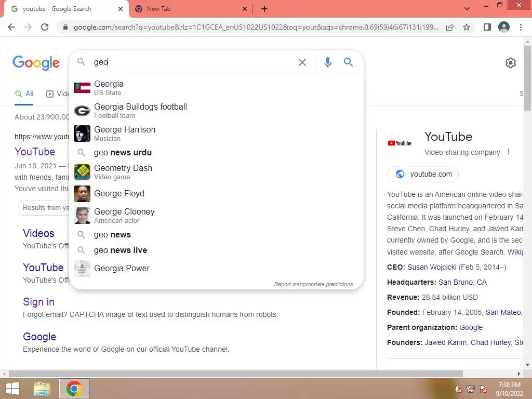The width and height of the screenshot is (532, 399).
Task: Open Action Center flag icon
Action: (x=483, y=389)
